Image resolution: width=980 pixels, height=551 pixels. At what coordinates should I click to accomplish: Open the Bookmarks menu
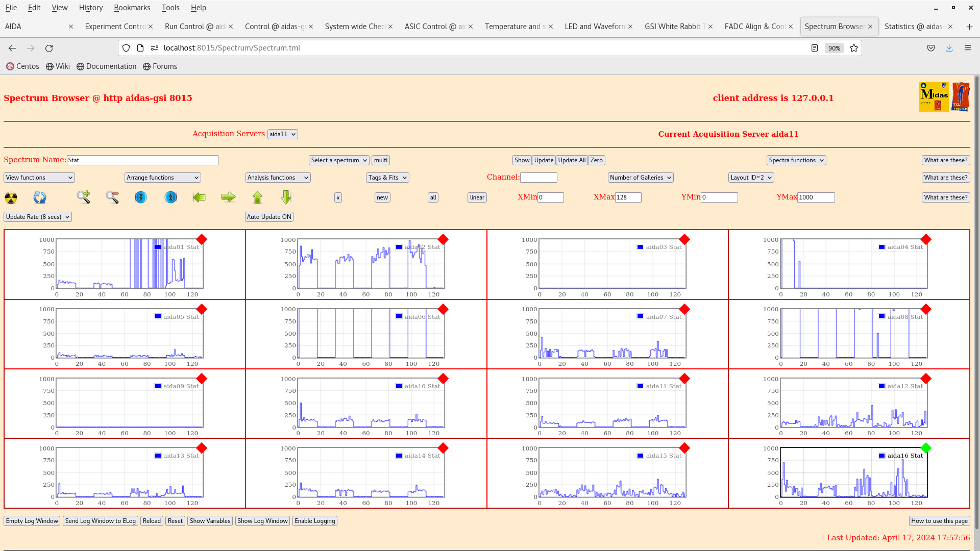pyautogui.click(x=132, y=8)
